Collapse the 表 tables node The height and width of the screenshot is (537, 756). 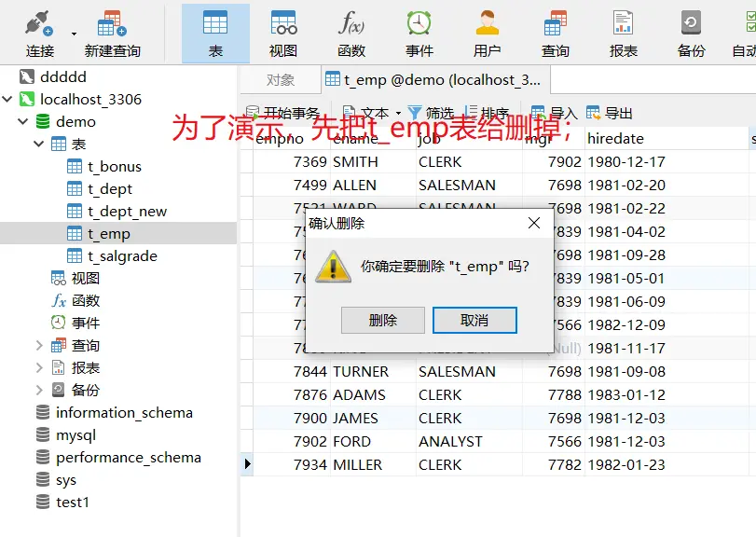(x=39, y=144)
